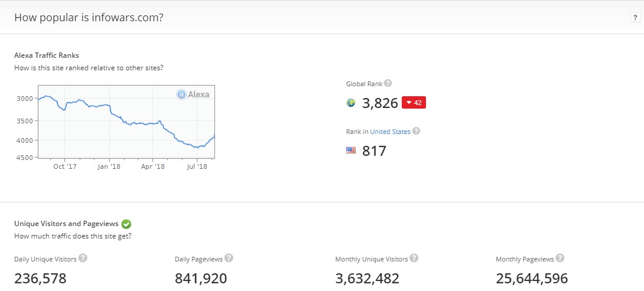644x291 pixels.
Task: Click the United States flag icon
Action: pyautogui.click(x=351, y=150)
